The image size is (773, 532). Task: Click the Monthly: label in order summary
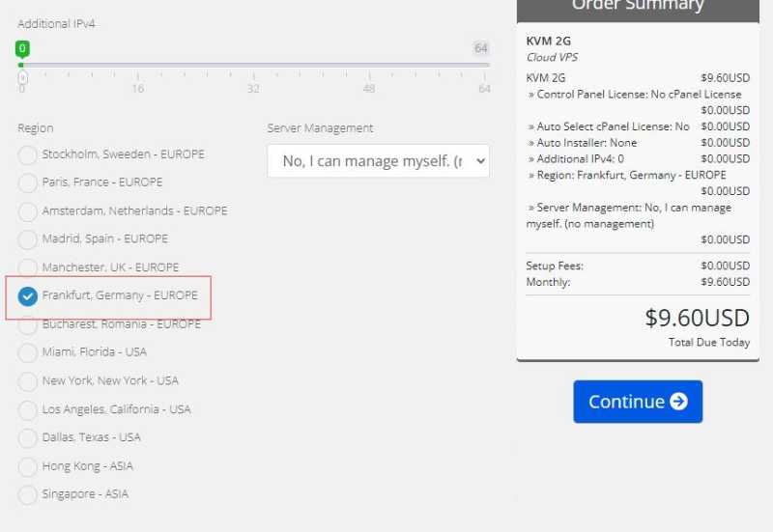click(x=548, y=282)
